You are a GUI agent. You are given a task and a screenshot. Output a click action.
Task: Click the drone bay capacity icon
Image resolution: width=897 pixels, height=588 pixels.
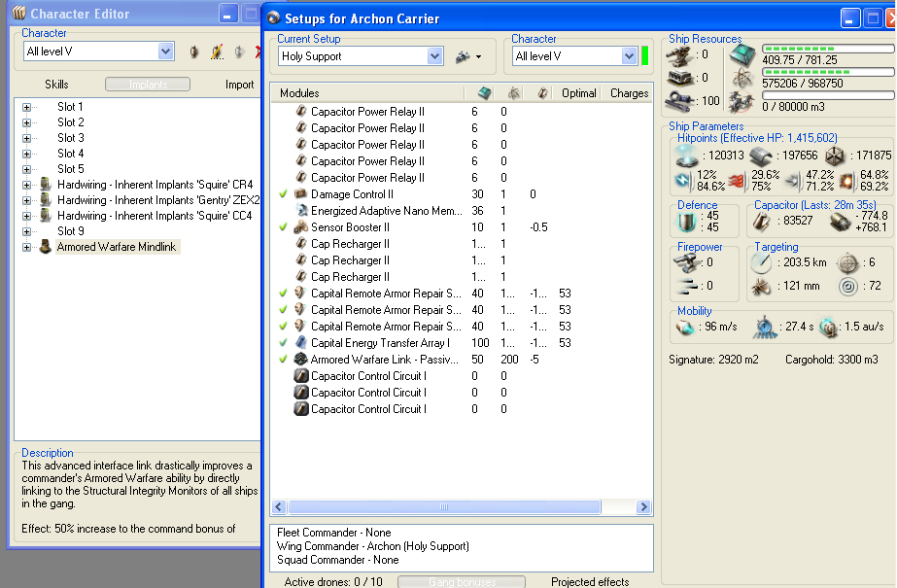coord(742,102)
